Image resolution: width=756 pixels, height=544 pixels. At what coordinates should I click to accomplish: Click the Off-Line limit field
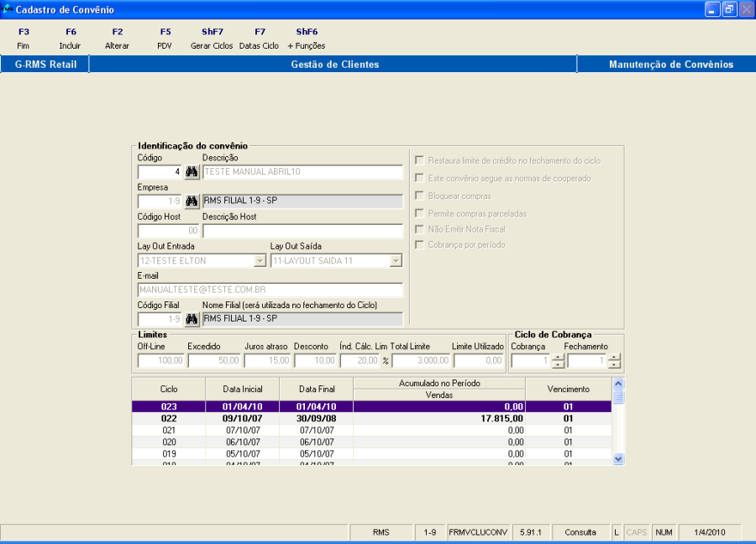point(161,360)
